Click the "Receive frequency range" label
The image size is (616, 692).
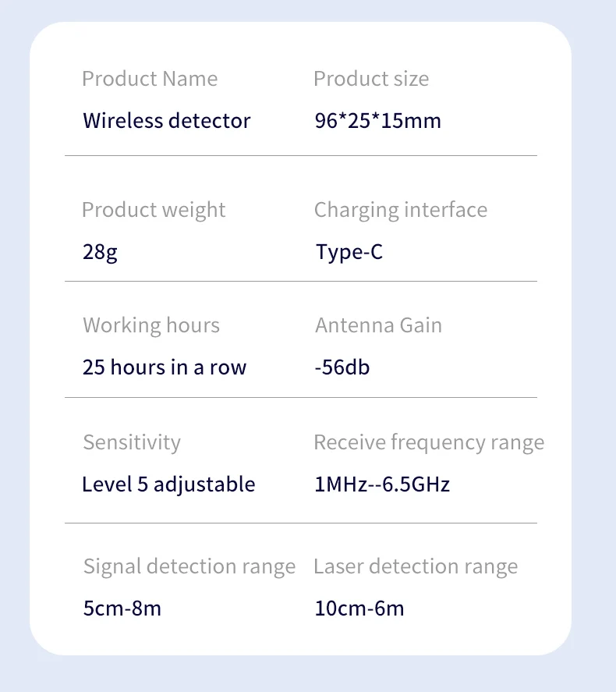click(x=429, y=442)
